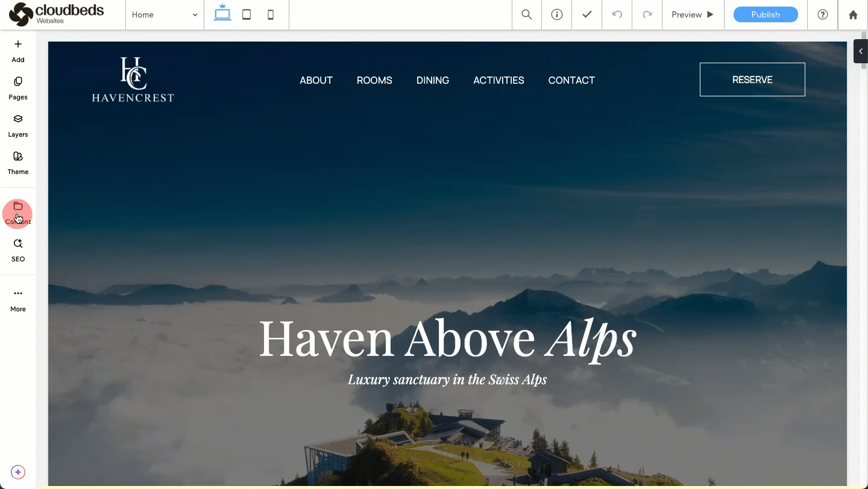This screenshot has width=868, height=489.
Task: Click the undo arrow icon
Action: pyautogui.click(x=617, y=14)
